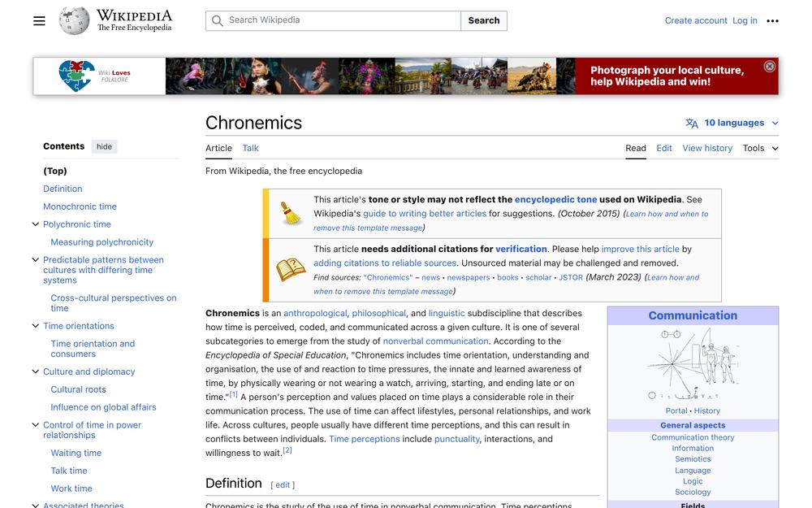The height and width of the screenshot is (508, 812).
Task: Open the main hamburger menu
Action: [39, 21]
